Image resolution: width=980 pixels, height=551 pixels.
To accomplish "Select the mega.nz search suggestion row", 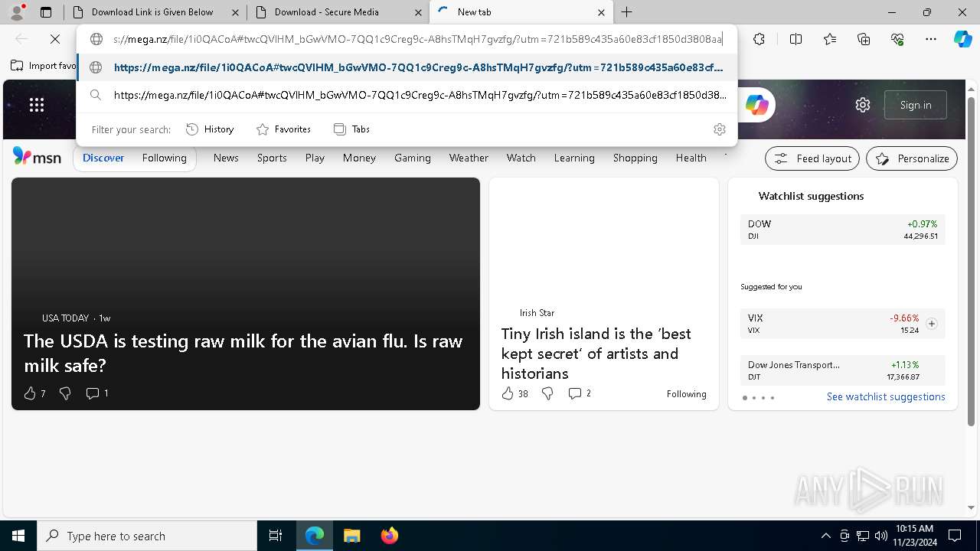I will (407, 95).
